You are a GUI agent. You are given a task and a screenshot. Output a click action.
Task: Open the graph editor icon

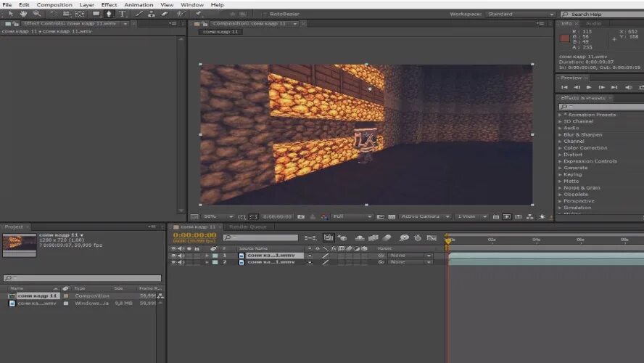[x=432, y=238]
